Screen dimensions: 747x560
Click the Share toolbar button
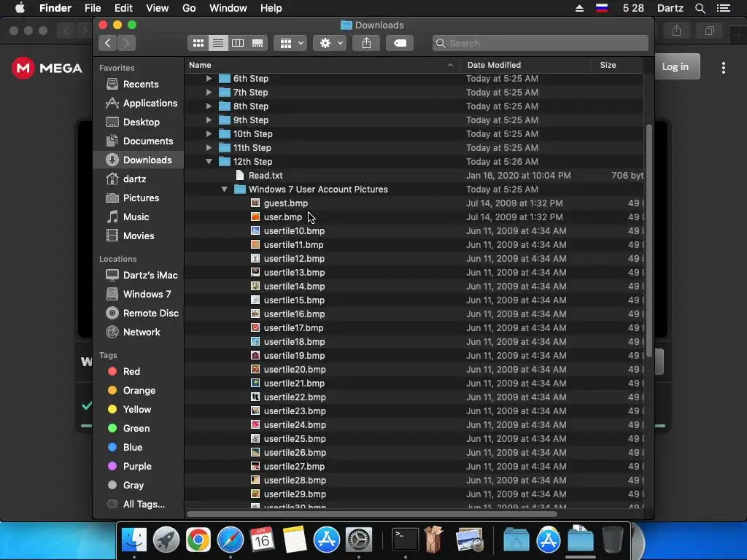tap(366, 43)
